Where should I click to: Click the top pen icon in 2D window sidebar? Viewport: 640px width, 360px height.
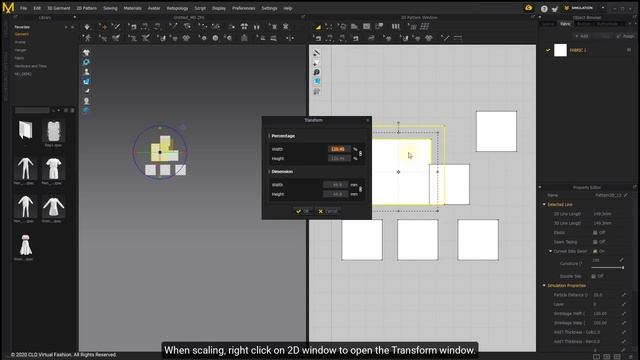316,53
